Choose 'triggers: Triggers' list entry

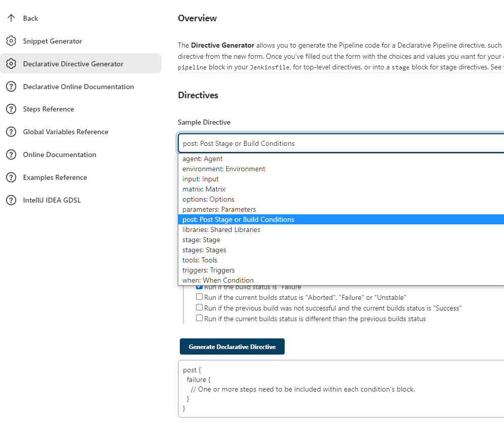tap(208, 270)
